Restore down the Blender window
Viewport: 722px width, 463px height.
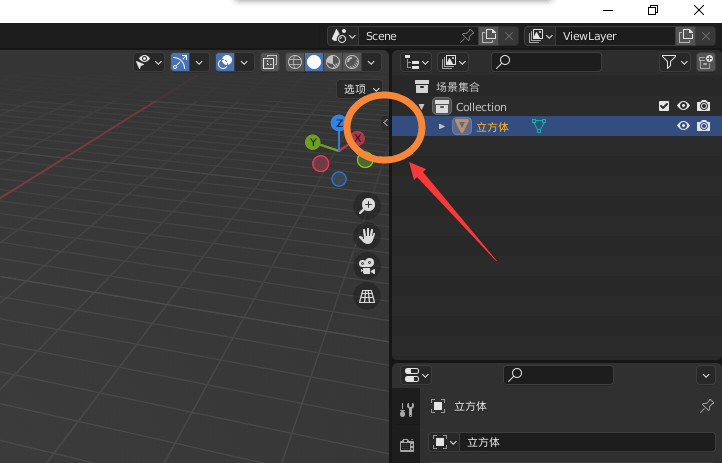point(653,10)
